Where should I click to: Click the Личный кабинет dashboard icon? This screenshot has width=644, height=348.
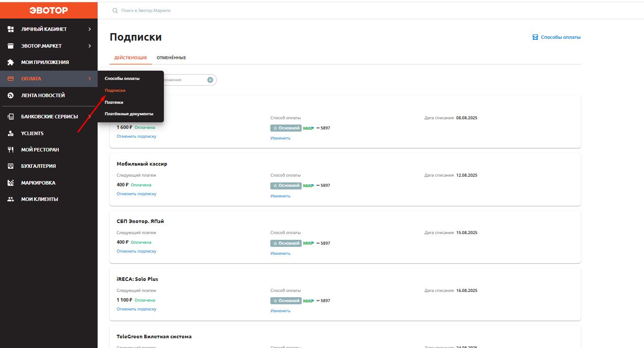coord(11,29)
